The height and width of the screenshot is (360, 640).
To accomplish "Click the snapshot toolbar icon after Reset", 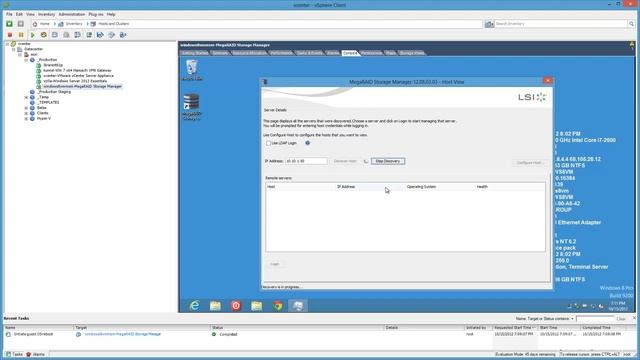I will point(55,35).
